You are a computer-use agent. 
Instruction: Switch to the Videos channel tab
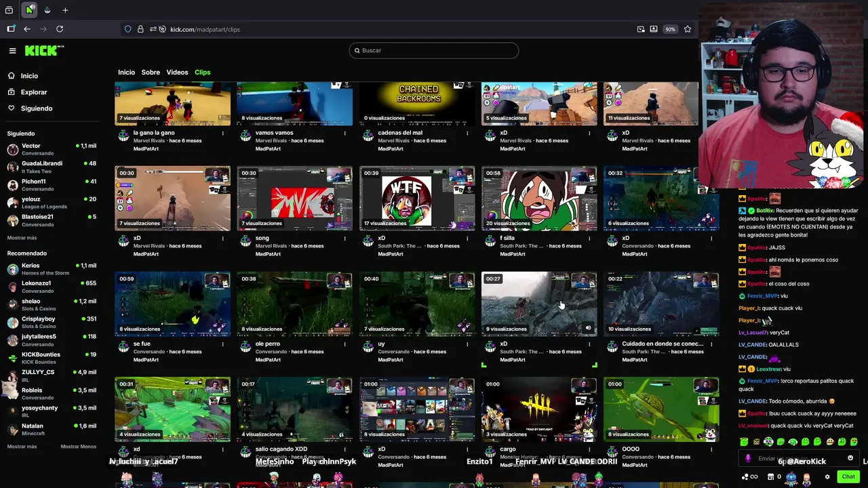coord(177,73)
